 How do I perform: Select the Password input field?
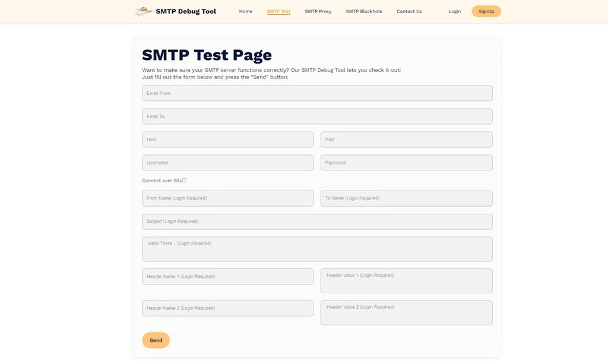(406, 162)
